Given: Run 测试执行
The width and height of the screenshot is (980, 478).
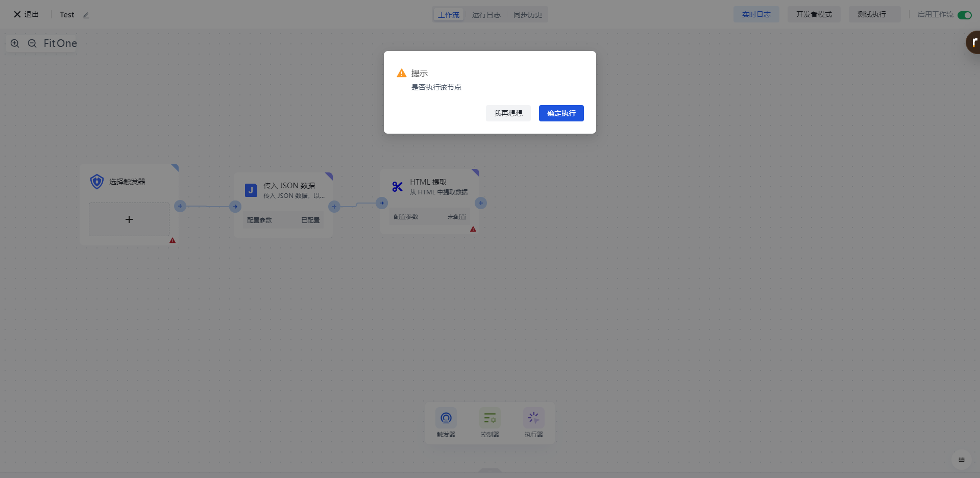Looking at the screenshot, I should coord(871,14).
